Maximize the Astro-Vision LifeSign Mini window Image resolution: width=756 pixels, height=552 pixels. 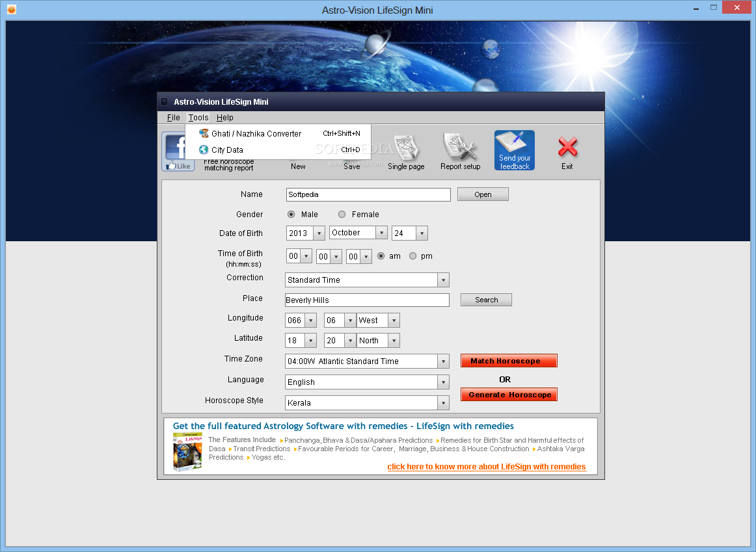[714, 8]
